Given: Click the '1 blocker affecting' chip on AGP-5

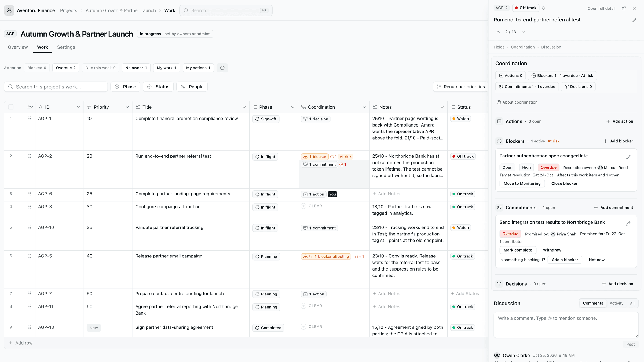Looking at the screenshot, I should (326, 257).
